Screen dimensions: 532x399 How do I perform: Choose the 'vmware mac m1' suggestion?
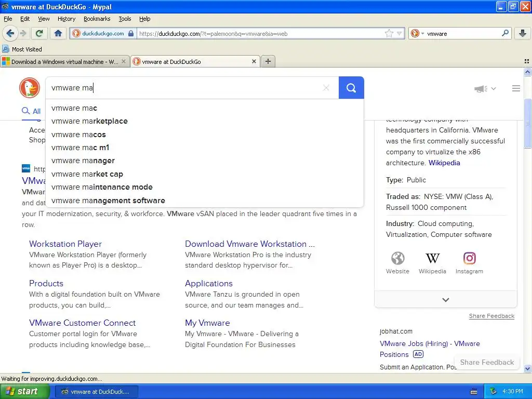(x=205, y=148)
